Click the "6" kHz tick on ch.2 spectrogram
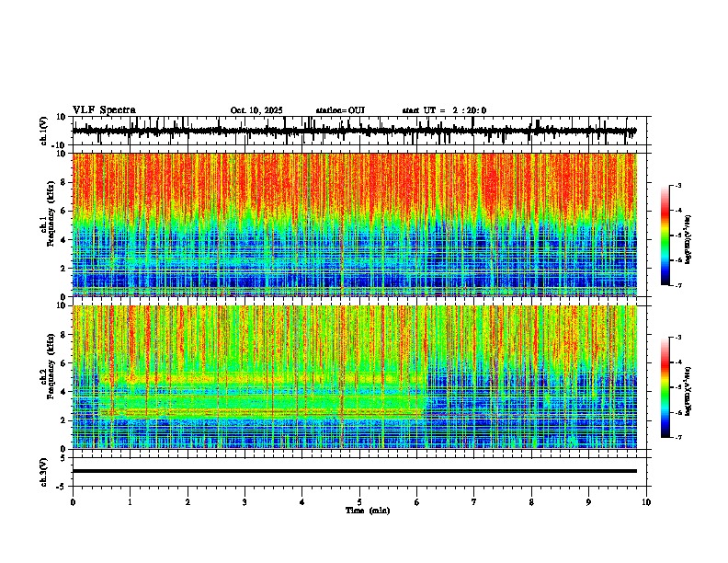The image size is (728, 563). click(64, 363)
